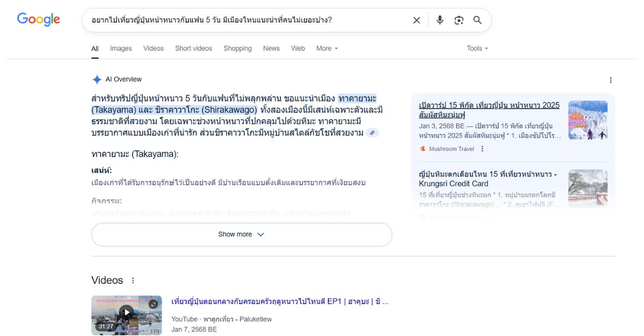Open Google Lens image search icon
This screenshot has width=644, height=336.
459,20
